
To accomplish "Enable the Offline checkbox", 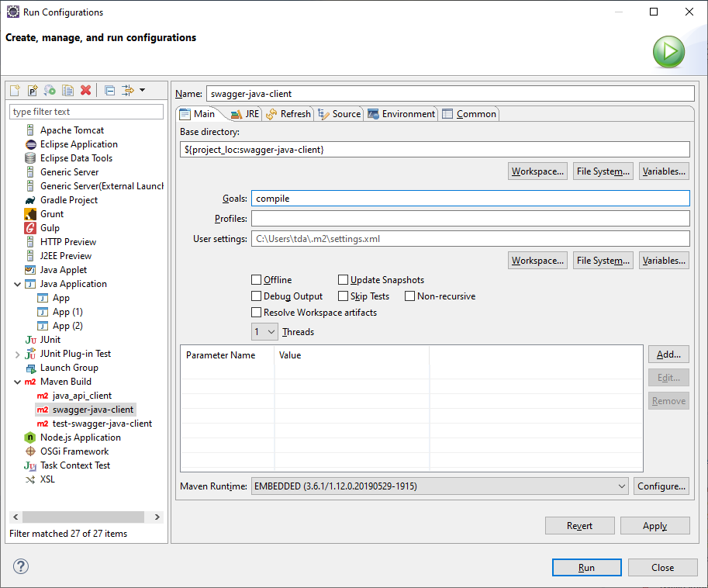I will [x=257, y=280].
